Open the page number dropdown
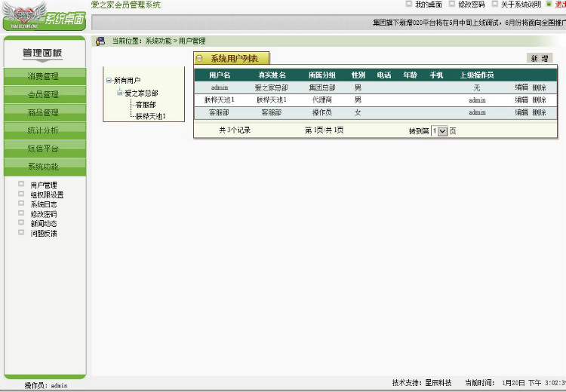The height and width of the screenshot is (392, 566). (x=443, y=131)
